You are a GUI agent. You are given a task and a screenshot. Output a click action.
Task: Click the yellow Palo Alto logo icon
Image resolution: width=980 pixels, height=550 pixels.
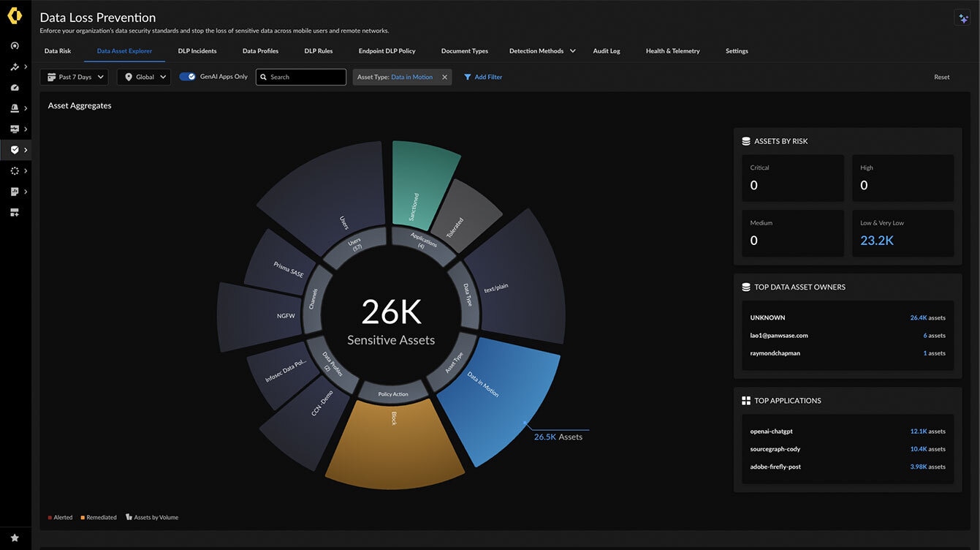15,17
